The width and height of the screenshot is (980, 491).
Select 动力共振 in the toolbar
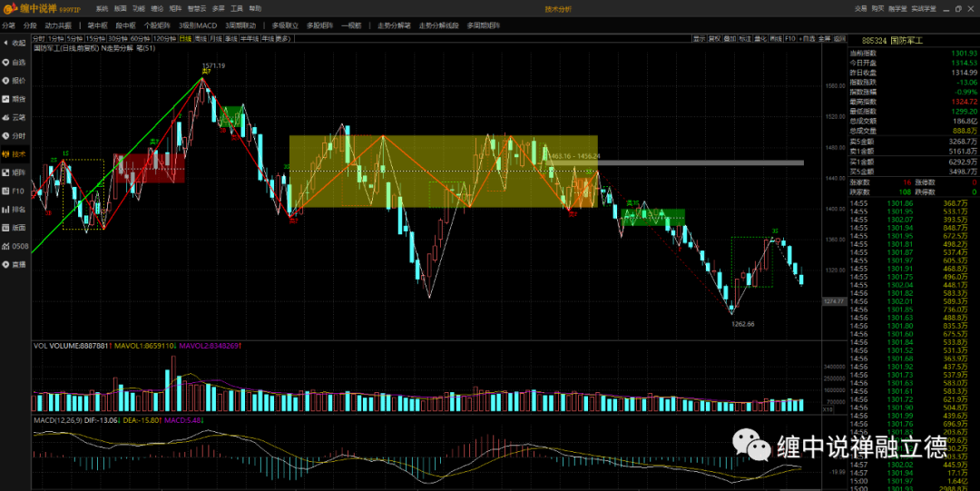(x=58, y=25)
